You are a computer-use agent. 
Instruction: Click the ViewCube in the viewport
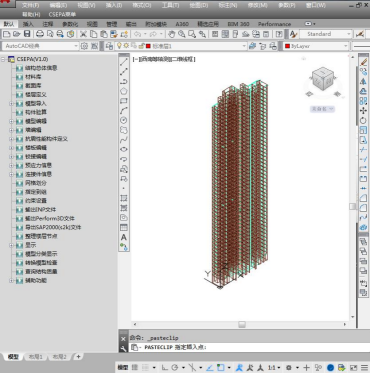click(322, 79)
